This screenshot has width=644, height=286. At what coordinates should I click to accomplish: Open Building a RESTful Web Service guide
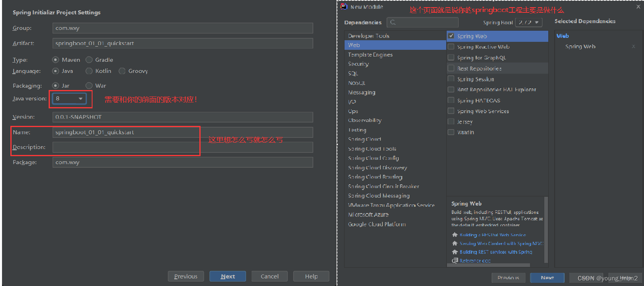click(x=492, y=235)
